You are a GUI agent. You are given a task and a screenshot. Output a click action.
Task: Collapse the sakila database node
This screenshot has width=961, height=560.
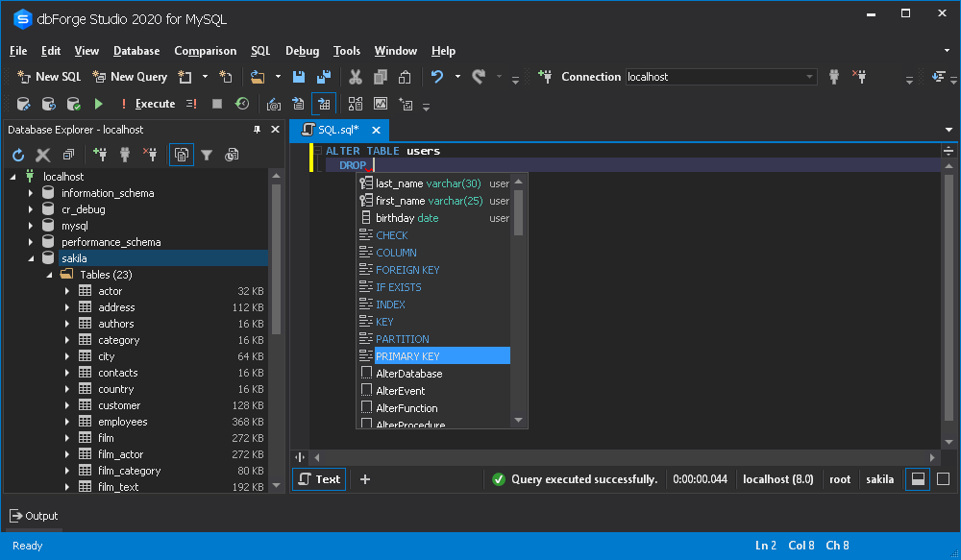click(x=30, y=257)
